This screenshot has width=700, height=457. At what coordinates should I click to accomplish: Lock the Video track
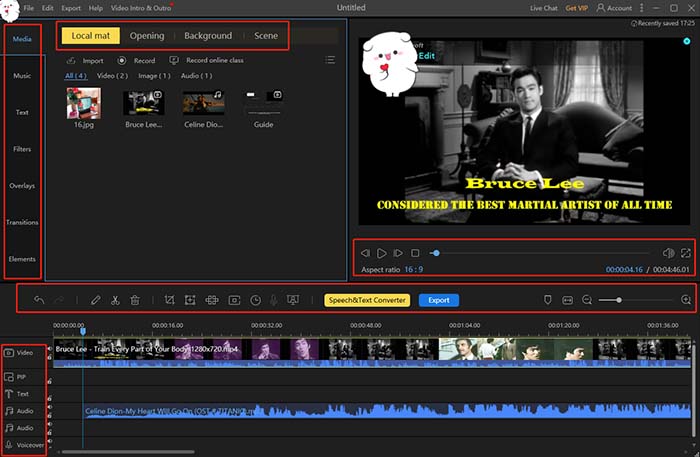tap(50, 357)
